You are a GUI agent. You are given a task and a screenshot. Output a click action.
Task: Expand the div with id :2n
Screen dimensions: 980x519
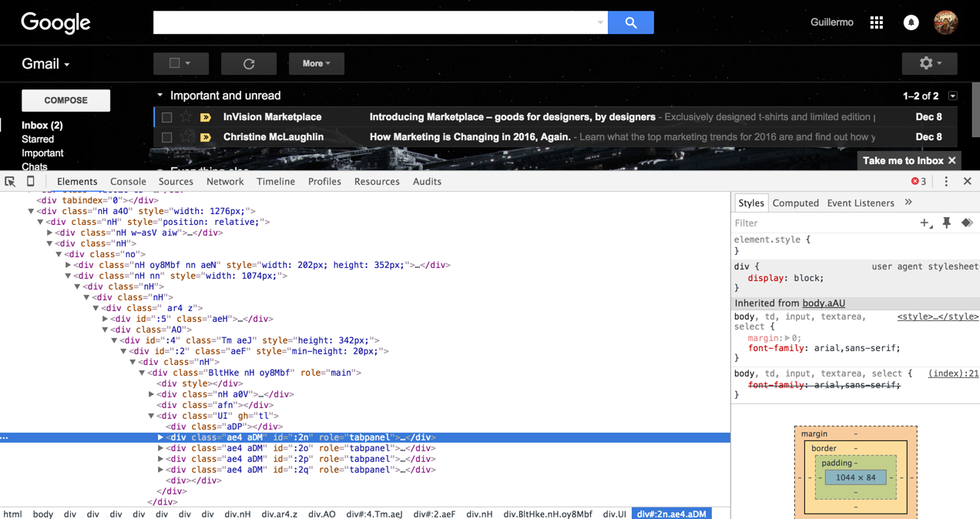coord(160,437)
